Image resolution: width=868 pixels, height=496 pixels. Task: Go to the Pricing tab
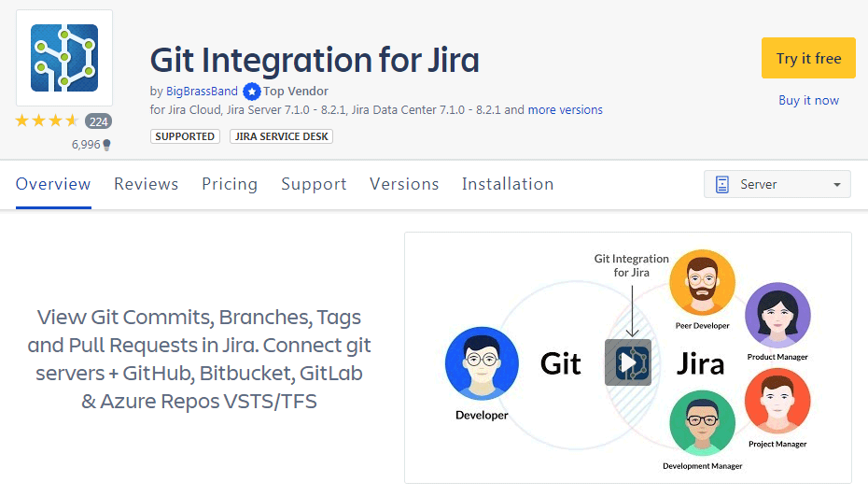coord(230,184)
